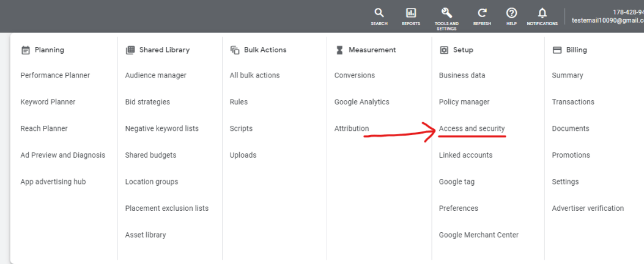
Task: Click the account email address
Action: (x=607, y=20)
